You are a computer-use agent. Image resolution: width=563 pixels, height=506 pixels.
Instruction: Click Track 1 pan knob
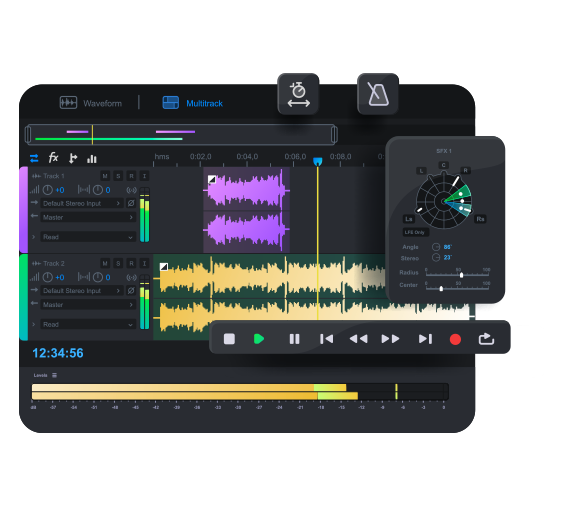[x=98, y=190]
